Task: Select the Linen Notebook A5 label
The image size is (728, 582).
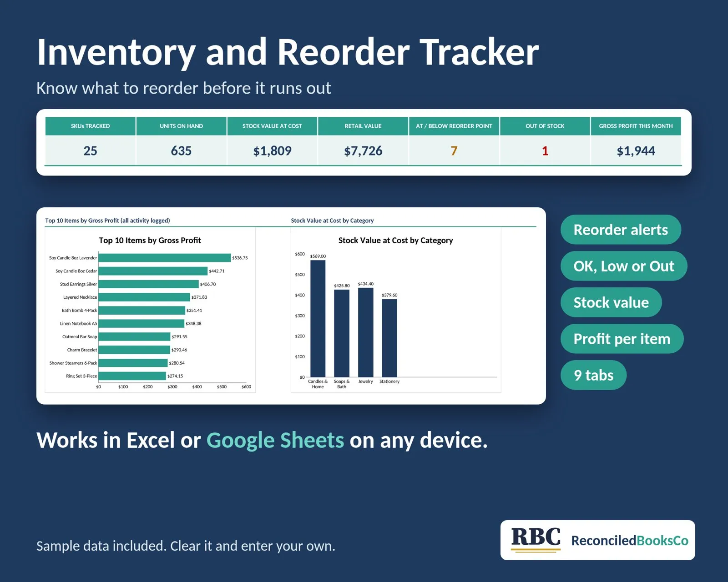Action: click(78, 324)
